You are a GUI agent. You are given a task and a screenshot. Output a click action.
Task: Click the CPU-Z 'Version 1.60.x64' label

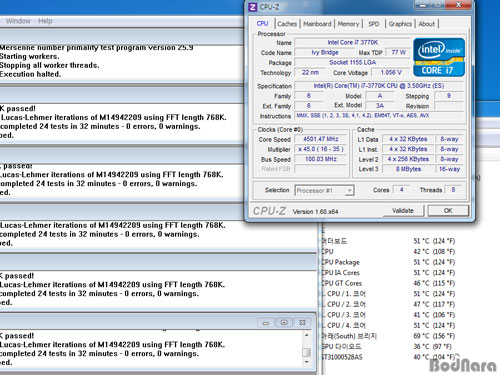(315, 212)
